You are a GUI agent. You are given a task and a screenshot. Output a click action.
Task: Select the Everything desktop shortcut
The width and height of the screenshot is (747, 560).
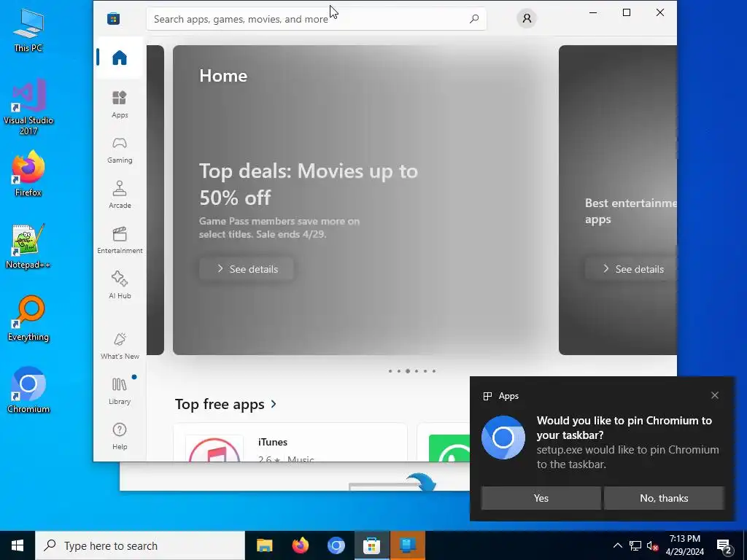pos(28,318)
